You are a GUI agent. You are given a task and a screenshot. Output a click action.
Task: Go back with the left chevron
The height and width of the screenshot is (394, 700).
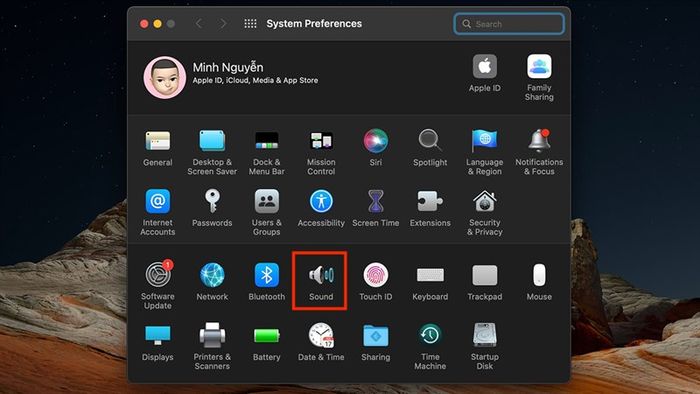pos(199,24)
